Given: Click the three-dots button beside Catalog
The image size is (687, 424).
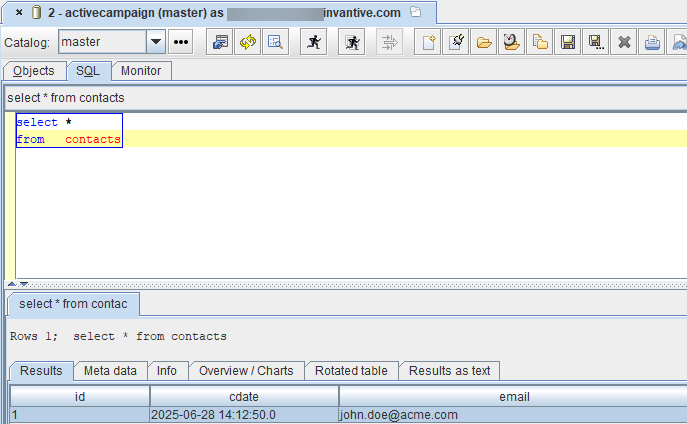Looking at the screenshot, I should [181, 42].
